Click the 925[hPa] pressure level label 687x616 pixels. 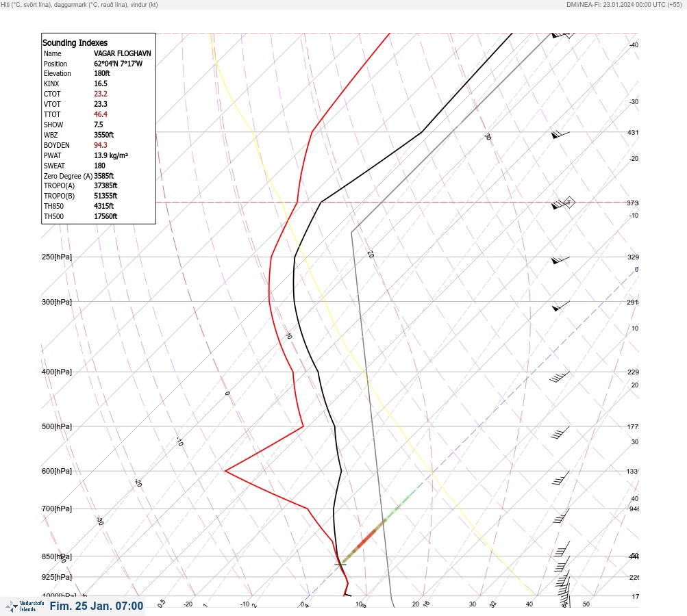tap(57, 577)
